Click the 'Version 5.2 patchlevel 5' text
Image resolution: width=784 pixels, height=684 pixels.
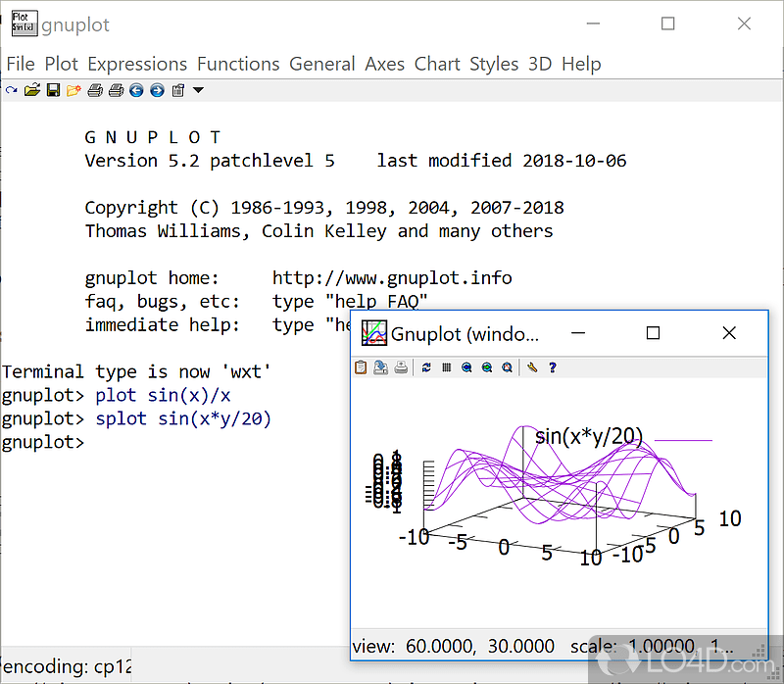[x=210, y=161]
